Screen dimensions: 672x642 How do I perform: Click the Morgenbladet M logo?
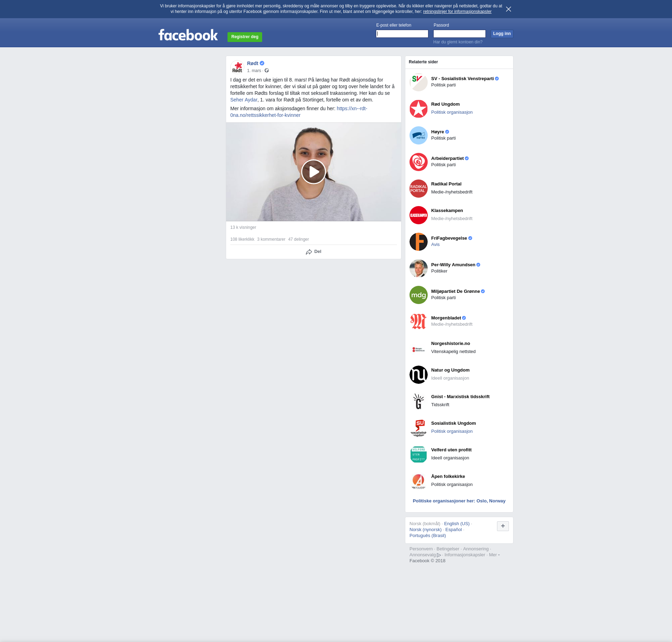419,322
